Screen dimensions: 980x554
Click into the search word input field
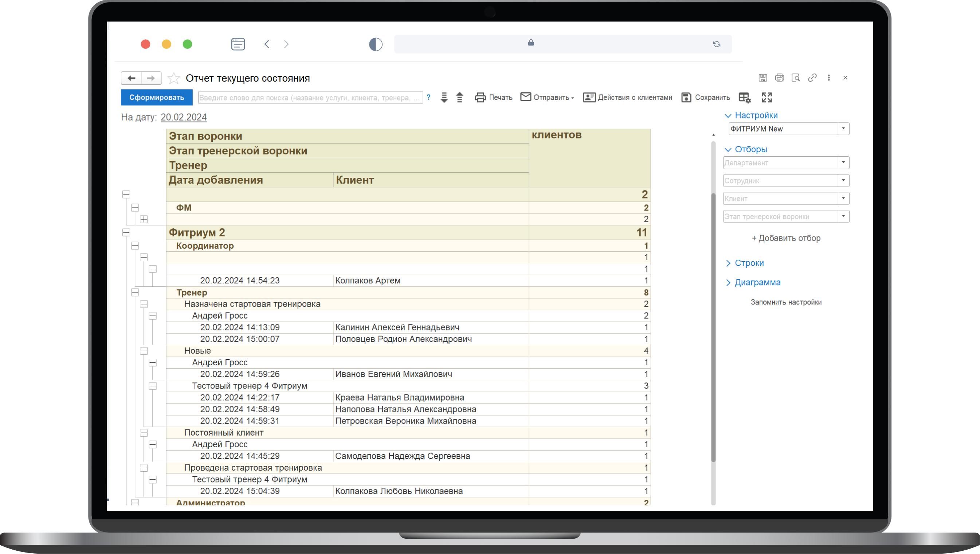310,97
